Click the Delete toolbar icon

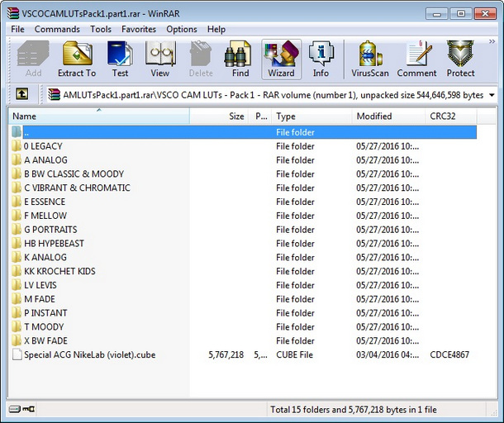201,59
